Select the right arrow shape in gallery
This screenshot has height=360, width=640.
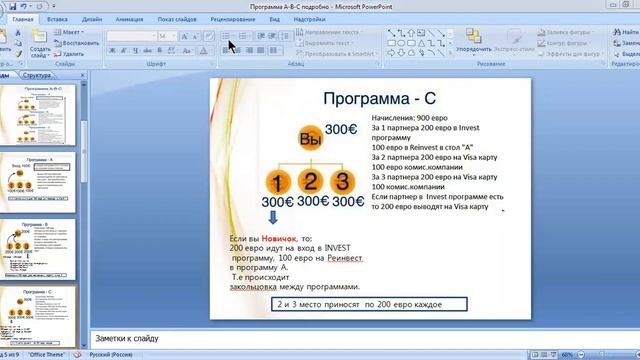(x=391, y=53)
